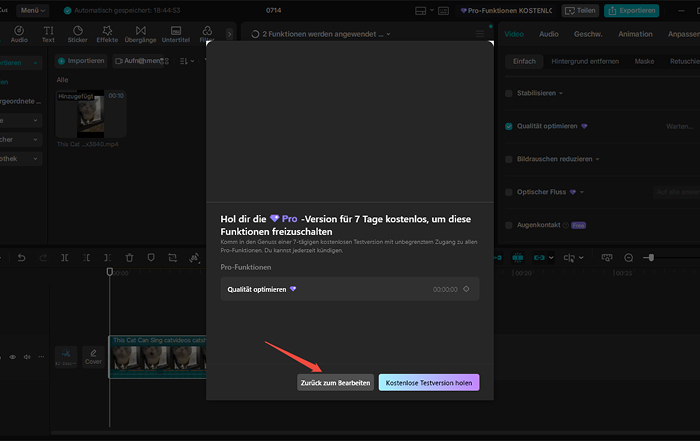
Task: Select the Einfach sub-tab
Action: [x=524, y=61]
